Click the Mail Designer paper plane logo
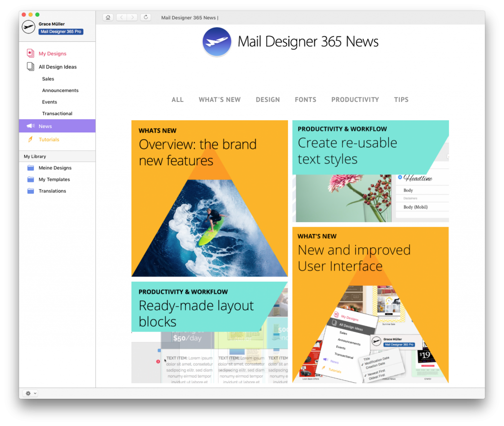Viewport: 504px width, 426px height. [x=217, y=42]
